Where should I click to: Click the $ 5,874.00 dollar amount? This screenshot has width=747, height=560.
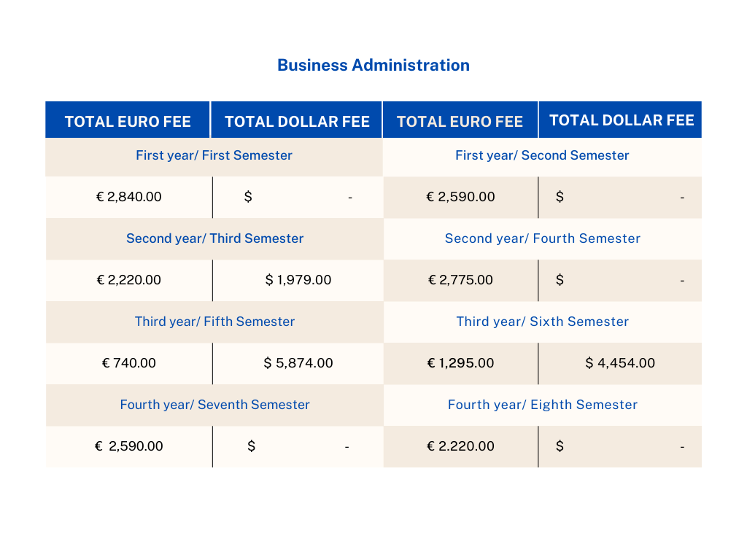pyautogui.click(x=298, y=363)
